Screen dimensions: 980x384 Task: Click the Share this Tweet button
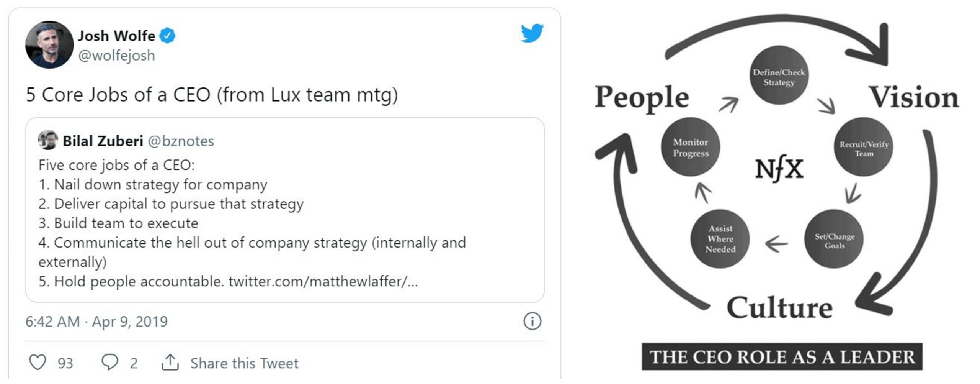pos(244,363)
